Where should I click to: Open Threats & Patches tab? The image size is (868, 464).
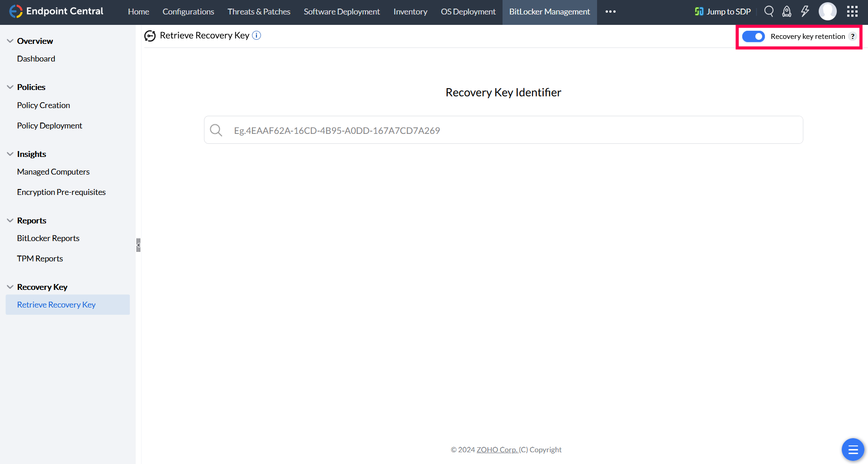259,12
